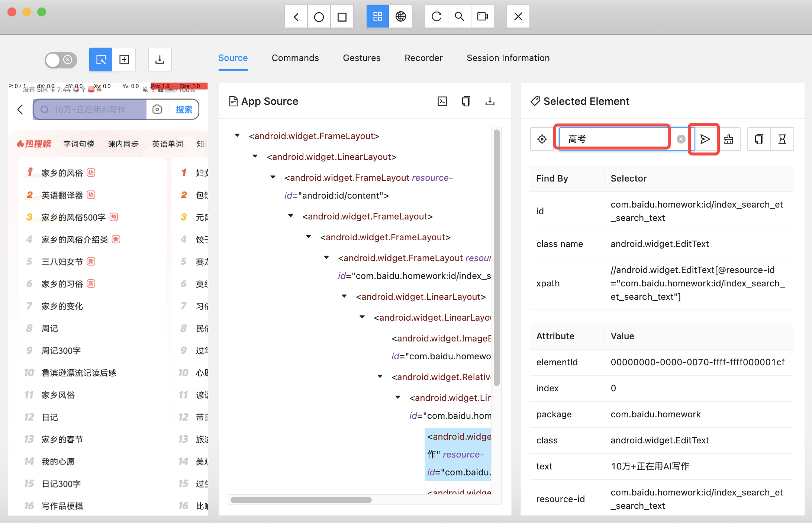Open the Recorder tab
The width and height of the screenshot is (812, 523).
(423, 58)
